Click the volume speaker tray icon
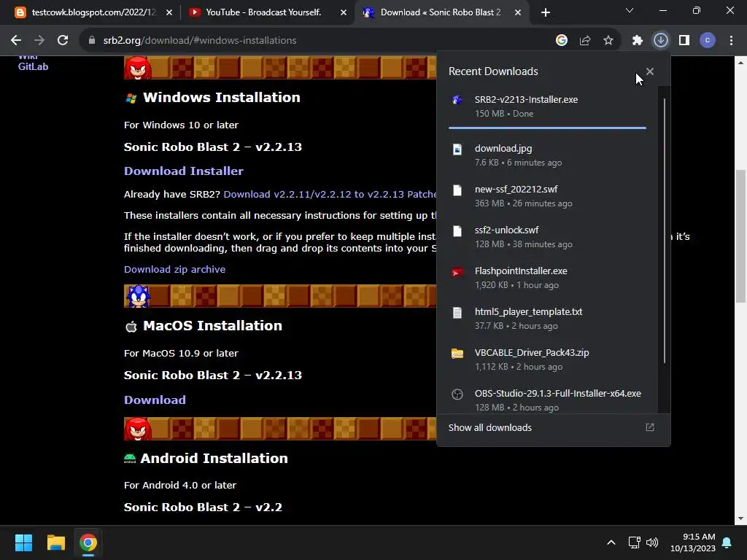 [652, 542]
